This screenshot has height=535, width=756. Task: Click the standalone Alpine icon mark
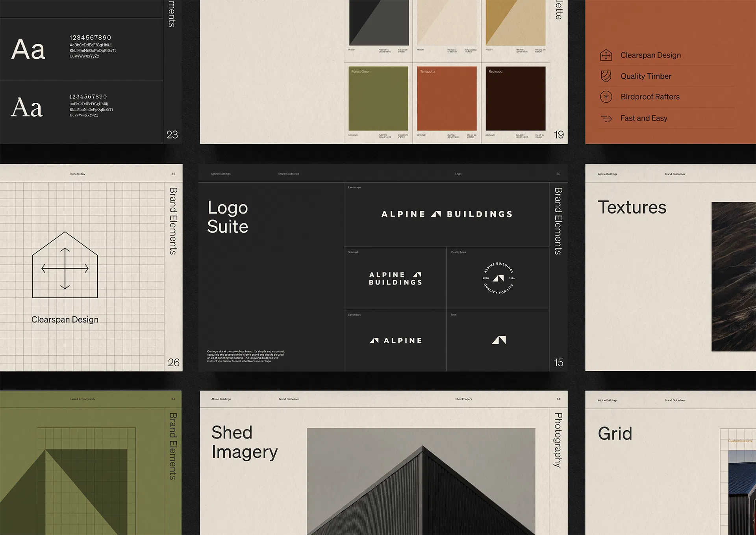click(498, 340)
